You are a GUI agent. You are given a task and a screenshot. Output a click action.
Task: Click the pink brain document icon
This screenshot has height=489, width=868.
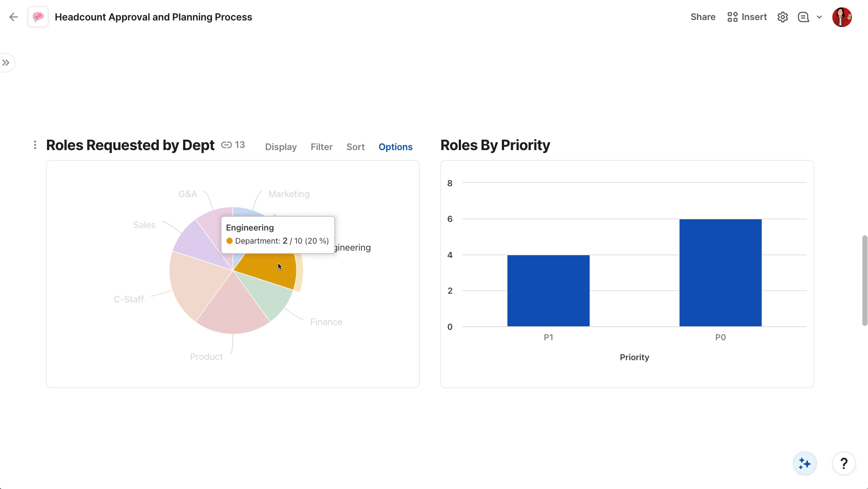38,17
